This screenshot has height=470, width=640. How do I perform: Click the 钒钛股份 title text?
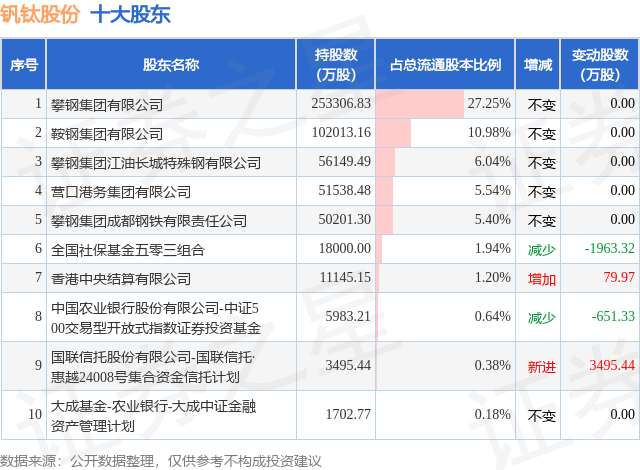click(40, 14)
